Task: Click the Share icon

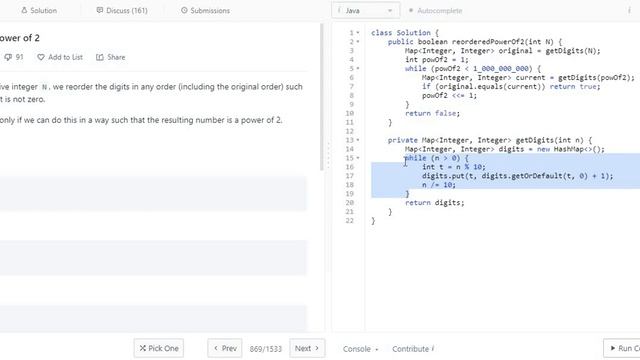Action: pyautogui.click(x=100, y=57)
